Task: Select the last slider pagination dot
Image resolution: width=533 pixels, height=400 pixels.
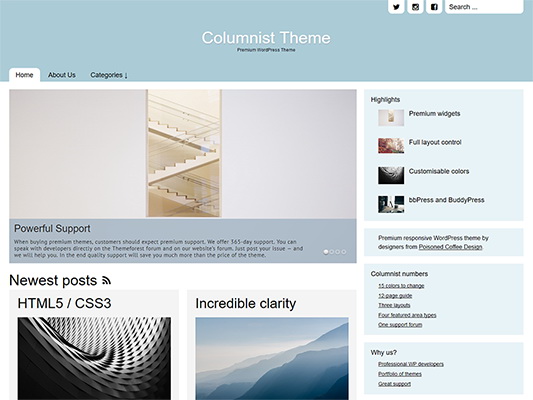Action: coord(344,252)
